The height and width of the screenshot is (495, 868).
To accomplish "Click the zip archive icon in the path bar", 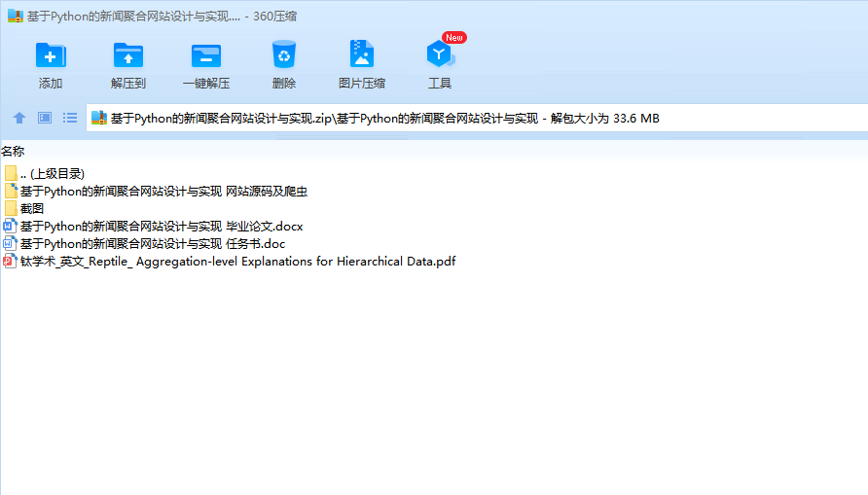I will click(99, 118).
